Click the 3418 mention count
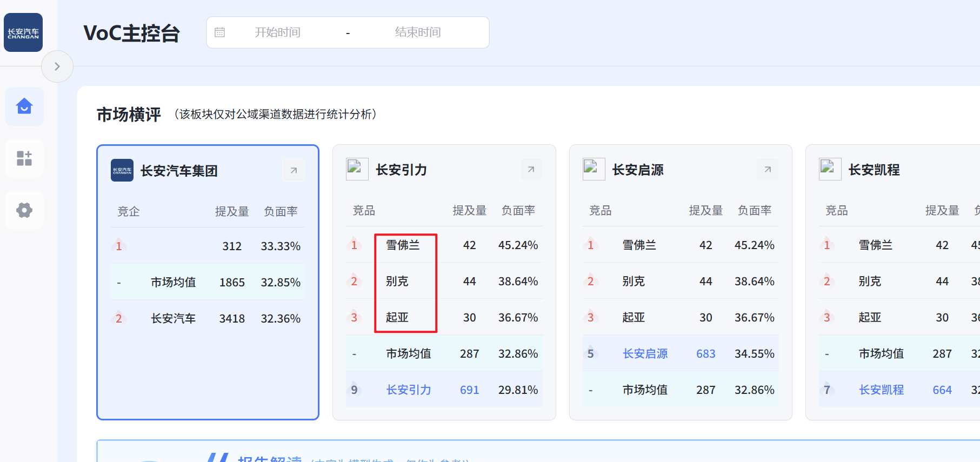 coord(232,318)
